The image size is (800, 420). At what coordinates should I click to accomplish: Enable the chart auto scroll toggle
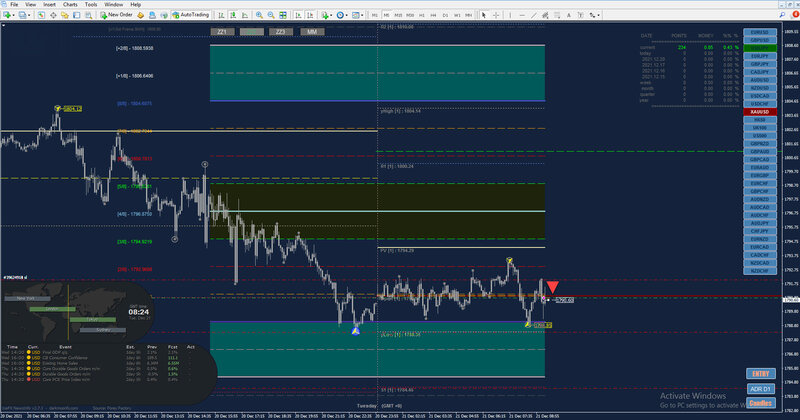(298, 15)
